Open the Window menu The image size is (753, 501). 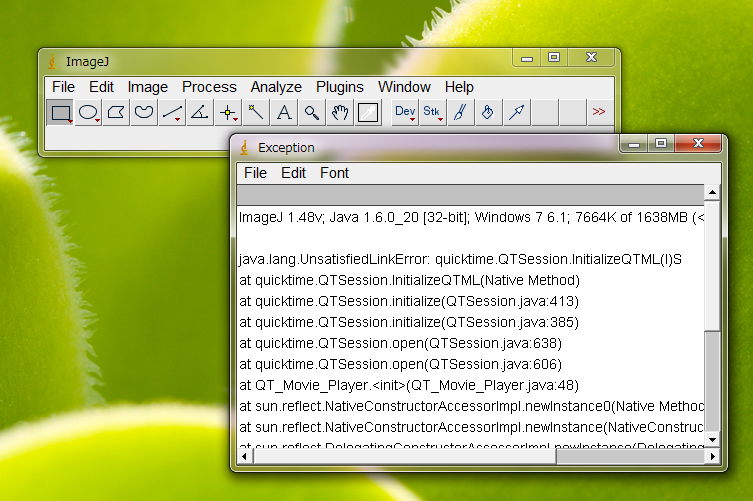pos(404,87)
